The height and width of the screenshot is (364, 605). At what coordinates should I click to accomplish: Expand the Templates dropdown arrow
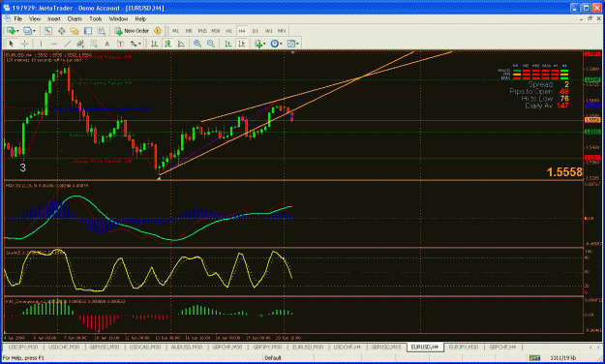coord(297,44)
